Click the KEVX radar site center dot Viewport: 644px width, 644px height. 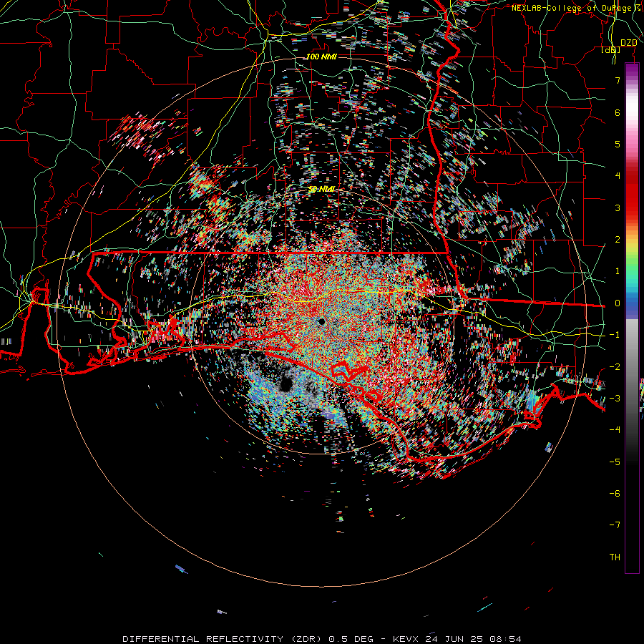pos(321,321)
